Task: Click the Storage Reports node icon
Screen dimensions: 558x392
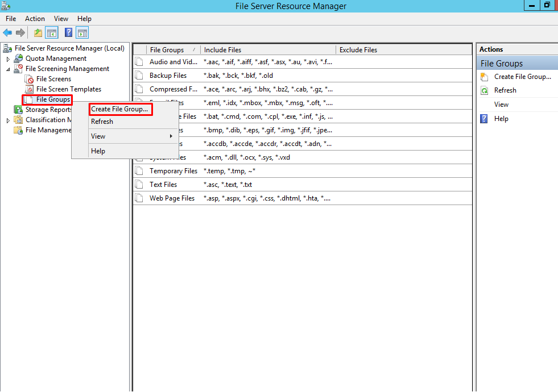Action: 18,110
